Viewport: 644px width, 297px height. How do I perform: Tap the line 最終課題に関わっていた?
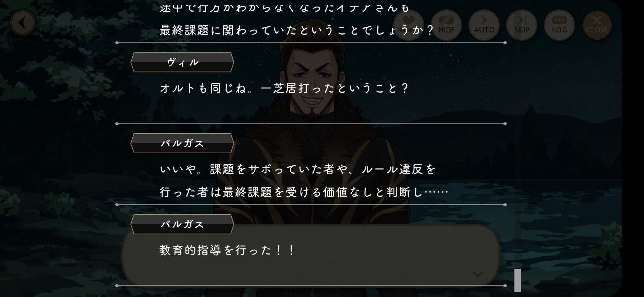pos(297,31)
